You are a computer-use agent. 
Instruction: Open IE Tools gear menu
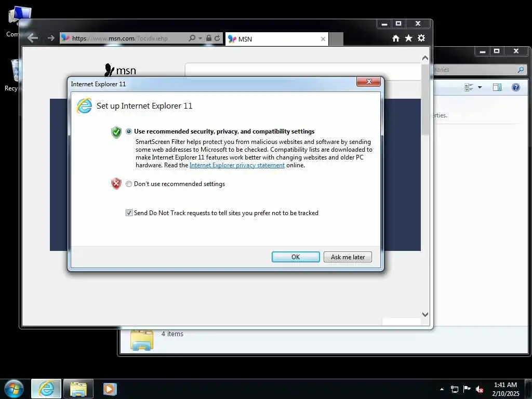tap(421, 38)
